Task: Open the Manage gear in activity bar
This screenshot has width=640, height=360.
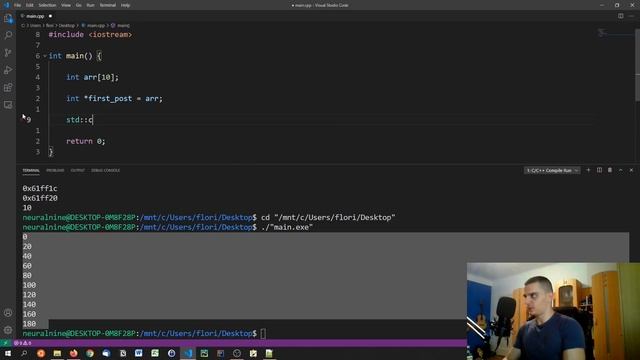Action: 8,330
